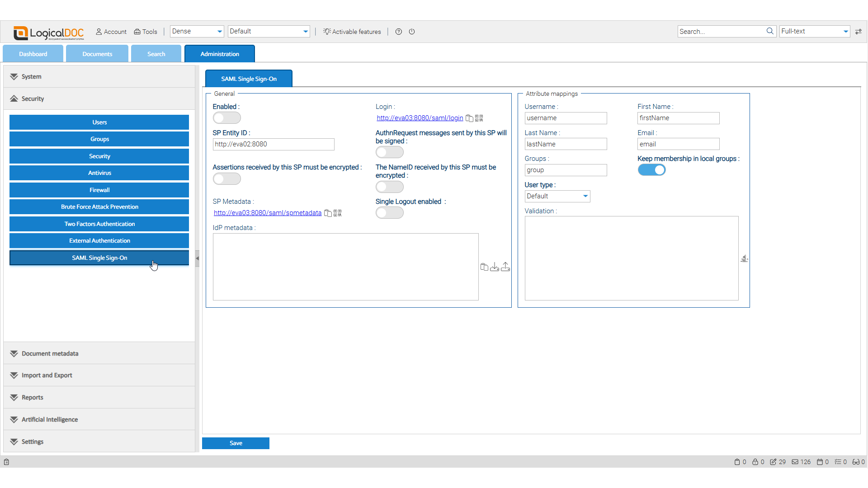This screenshot has height=488, width=868.
Task: Copy the SAML login URL to clipboard
Action: (469, 118)
